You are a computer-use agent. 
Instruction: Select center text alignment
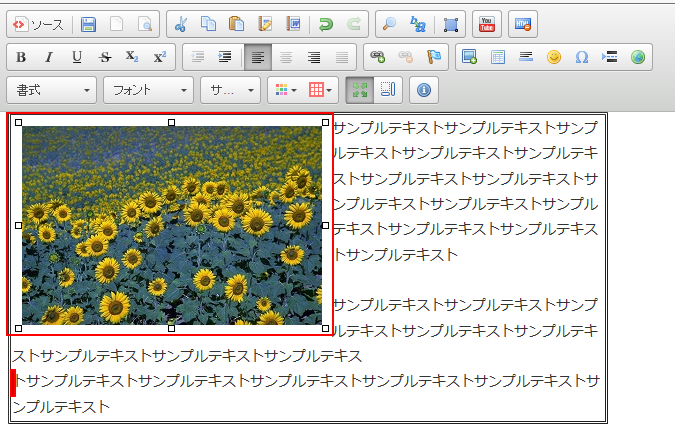click(285, 57)
